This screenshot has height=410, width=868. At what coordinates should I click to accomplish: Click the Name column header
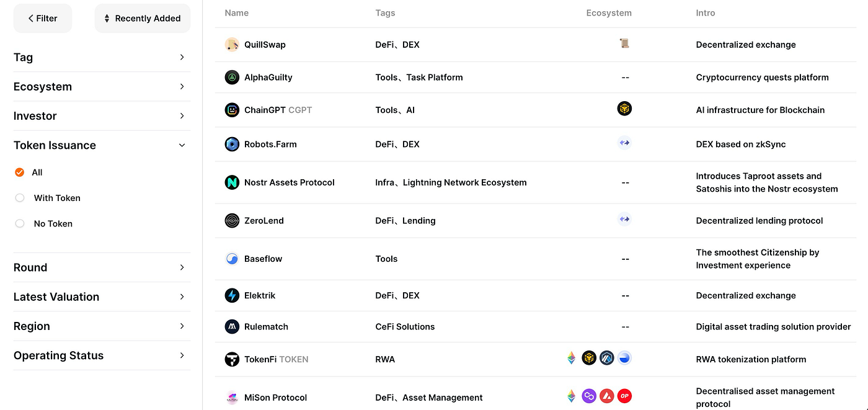pos(237,13)
